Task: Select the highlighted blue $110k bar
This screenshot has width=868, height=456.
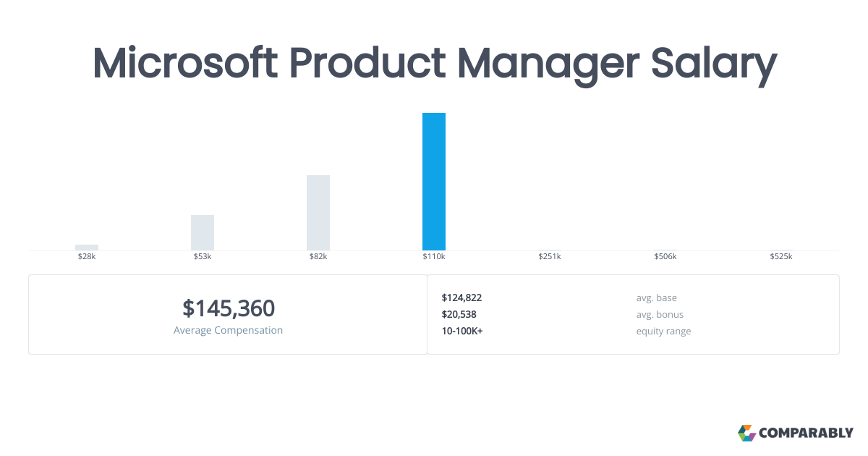Action: 434,182
